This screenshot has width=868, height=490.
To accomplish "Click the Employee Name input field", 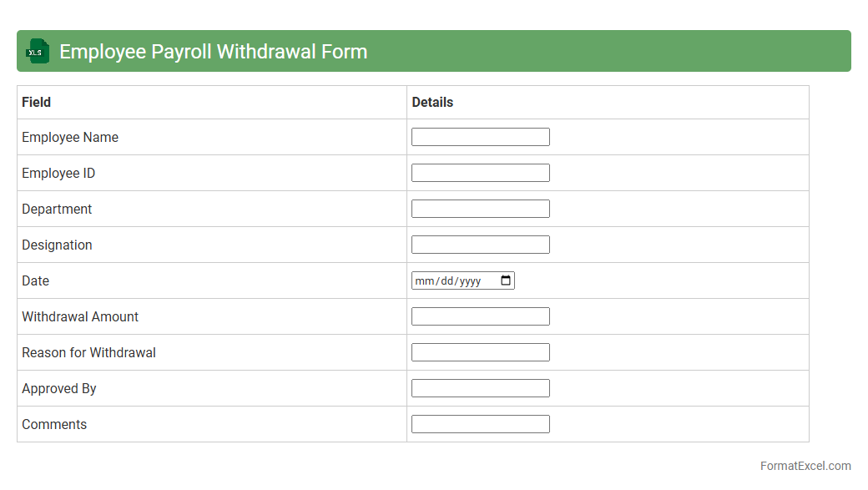I will tap(480, 137).
